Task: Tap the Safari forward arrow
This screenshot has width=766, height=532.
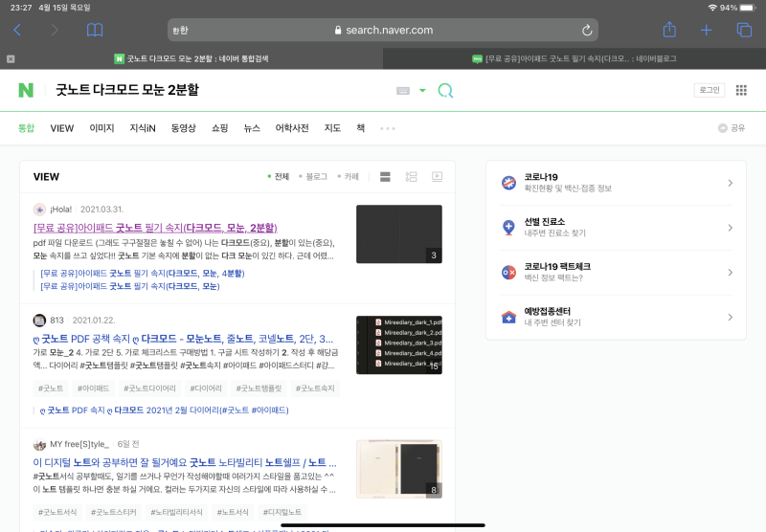Action: 55,31
